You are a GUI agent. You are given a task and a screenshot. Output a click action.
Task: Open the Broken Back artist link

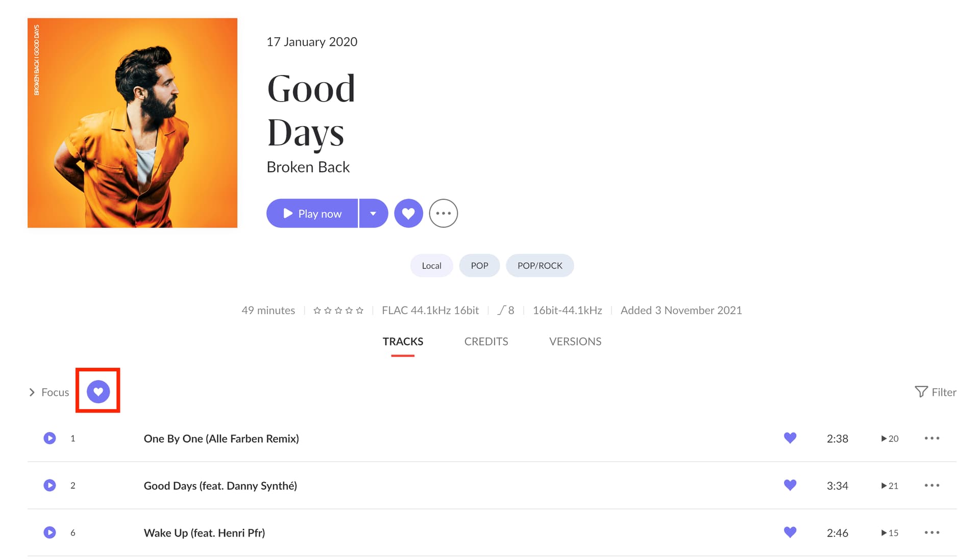pyautogui.click(x=308, y=167)
